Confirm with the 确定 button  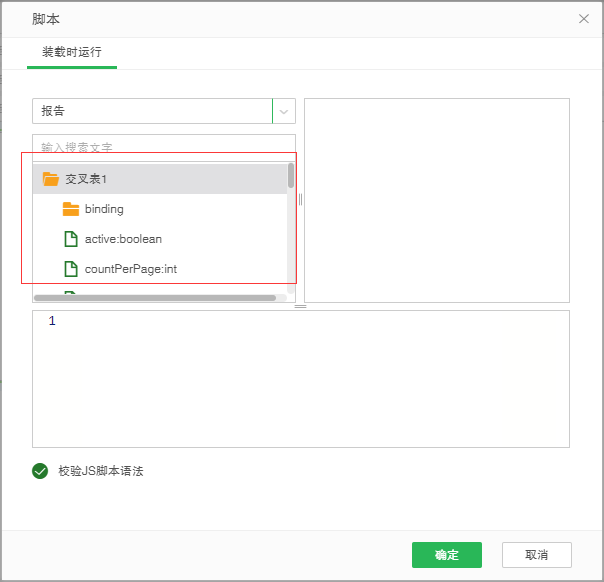[446, 555]
